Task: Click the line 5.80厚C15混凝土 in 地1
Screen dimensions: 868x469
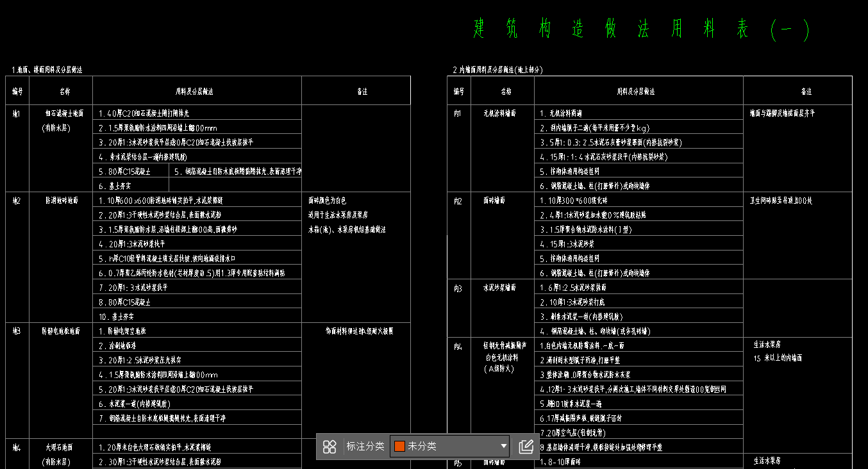Action: pos(125,172)
